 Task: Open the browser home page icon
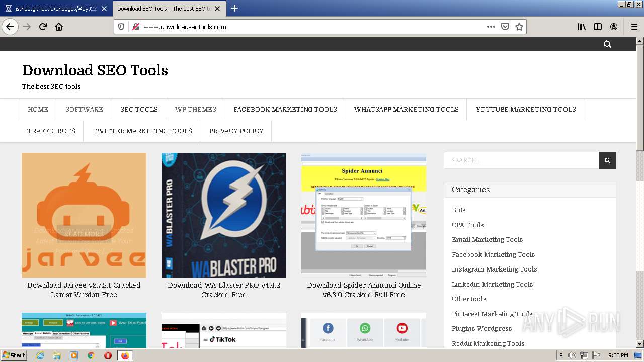coord(59,27)
